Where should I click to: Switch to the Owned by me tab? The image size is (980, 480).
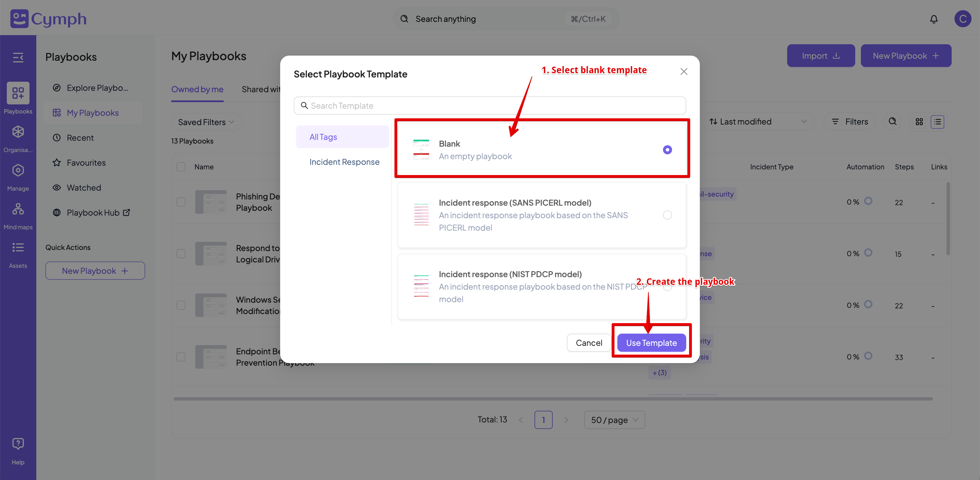tap(197, 89)
